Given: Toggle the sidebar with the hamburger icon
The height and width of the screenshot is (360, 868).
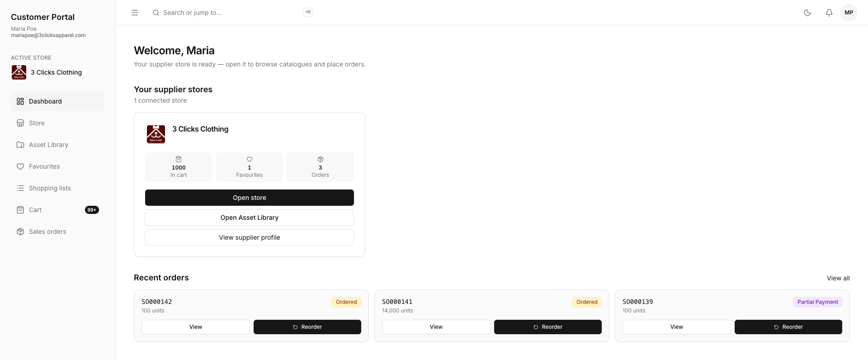Looking at the screenshot, I should [135, 13].
